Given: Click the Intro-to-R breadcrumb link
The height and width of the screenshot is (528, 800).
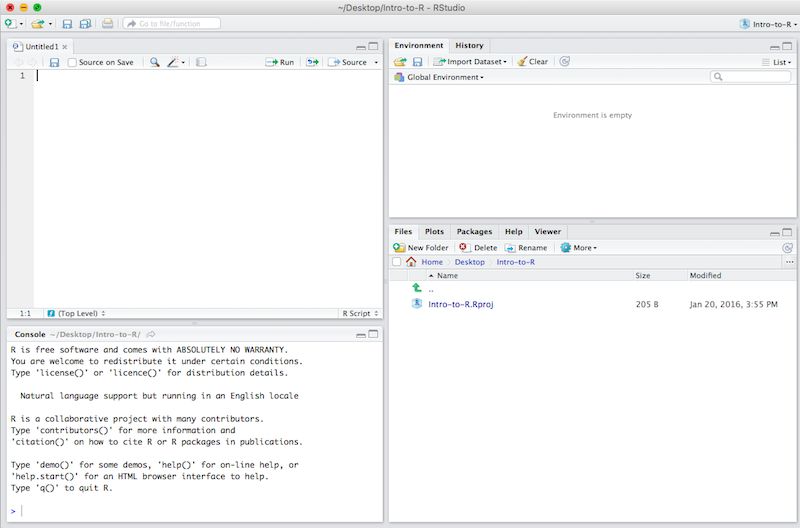Looking at the screenshot, I should [x=516, y=262].
